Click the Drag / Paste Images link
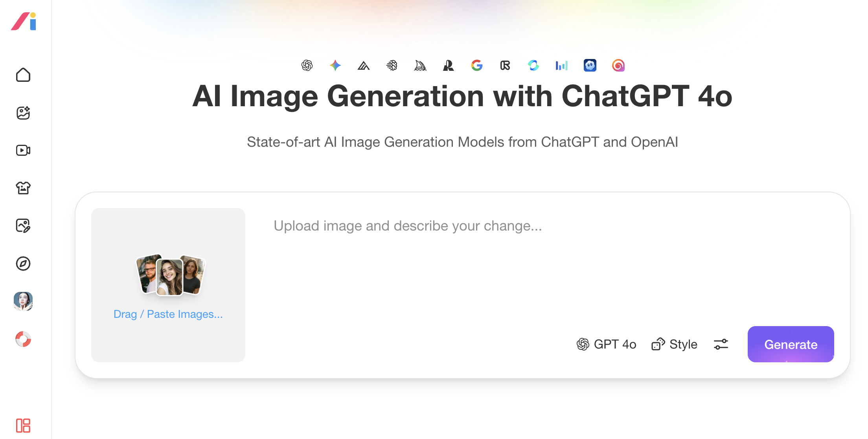The width and height of the screenshot is (868, 439). click(x=168, y=314)
